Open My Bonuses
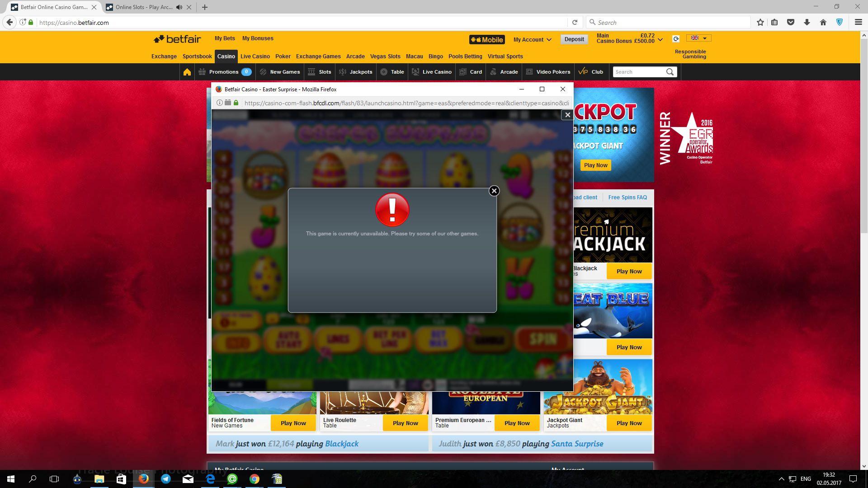The height and width of the screenshot is (488, 868). [x=258, y=38]
